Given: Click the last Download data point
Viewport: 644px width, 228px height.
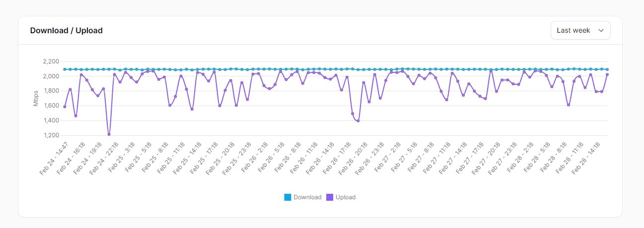Looking at the screenshot, I should 607,69.
